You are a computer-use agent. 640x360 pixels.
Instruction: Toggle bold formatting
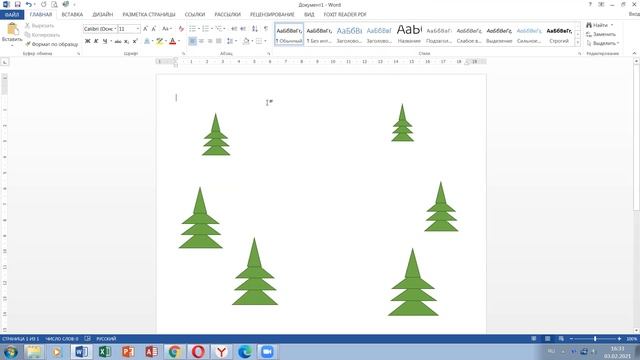coord(87,41)
